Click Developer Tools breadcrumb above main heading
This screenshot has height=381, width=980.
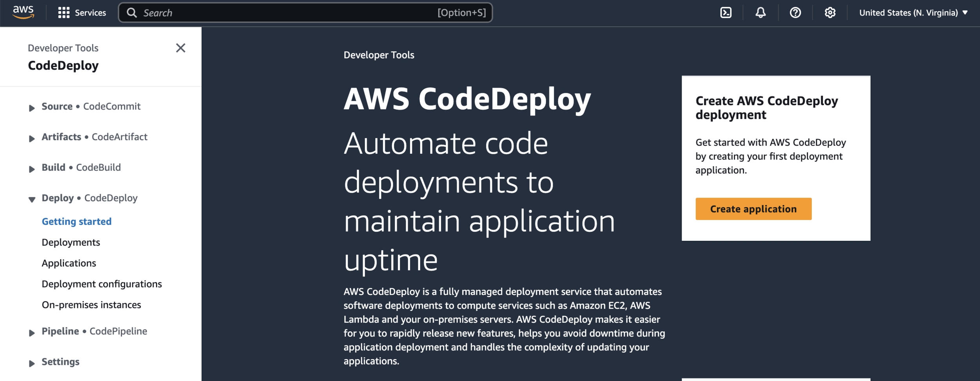click(379, 55)
